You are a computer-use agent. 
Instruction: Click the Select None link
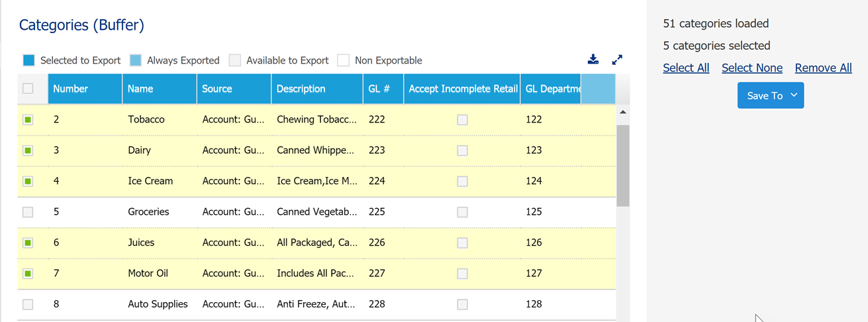(752, 68)
